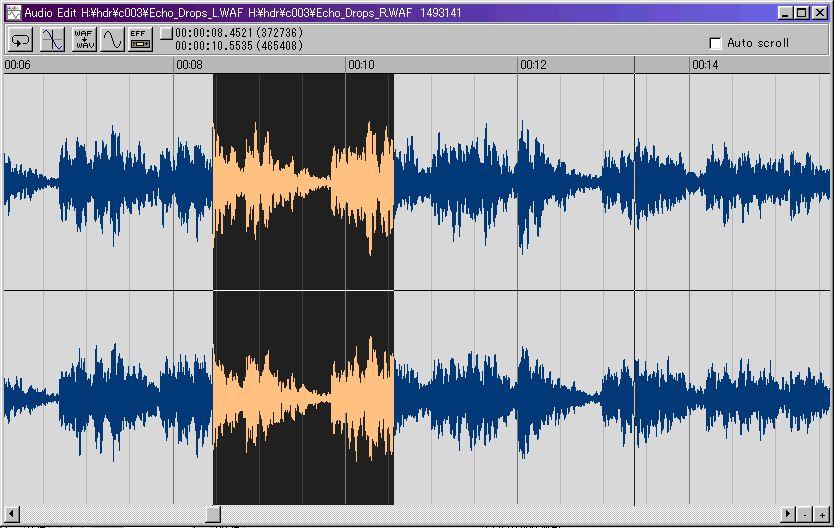Select the sine wave tool icon
Screen dimensions: 834x528
pos(112,40)
